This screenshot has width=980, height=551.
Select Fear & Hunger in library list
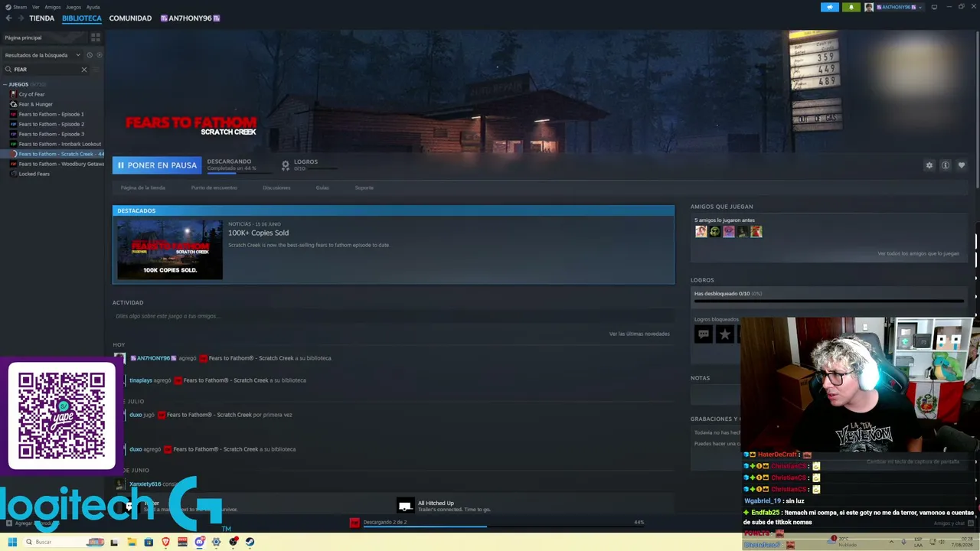point(35,104)
